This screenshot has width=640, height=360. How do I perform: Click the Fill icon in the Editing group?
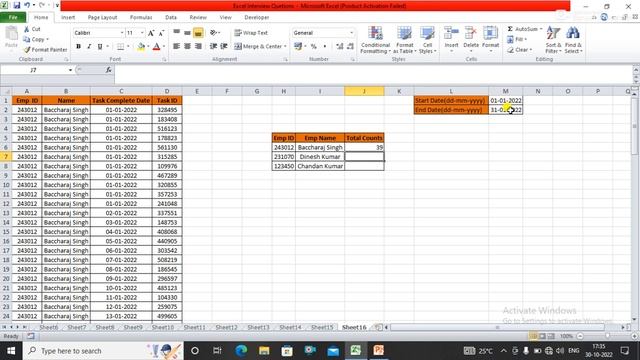click(x=510, y=39)
